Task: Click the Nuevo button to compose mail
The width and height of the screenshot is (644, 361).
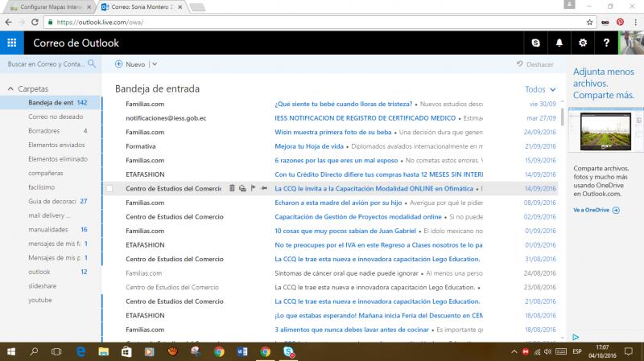Action: point(130,64)
